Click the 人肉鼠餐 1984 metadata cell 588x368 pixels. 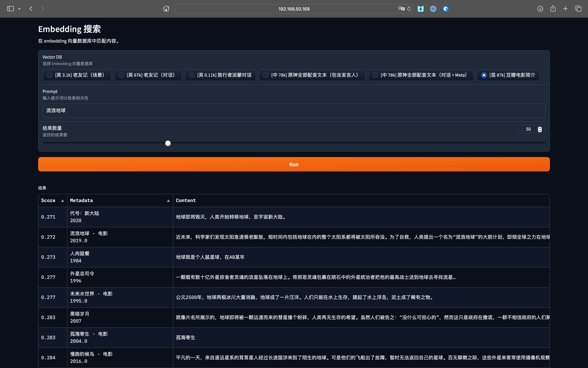point(120,257)
